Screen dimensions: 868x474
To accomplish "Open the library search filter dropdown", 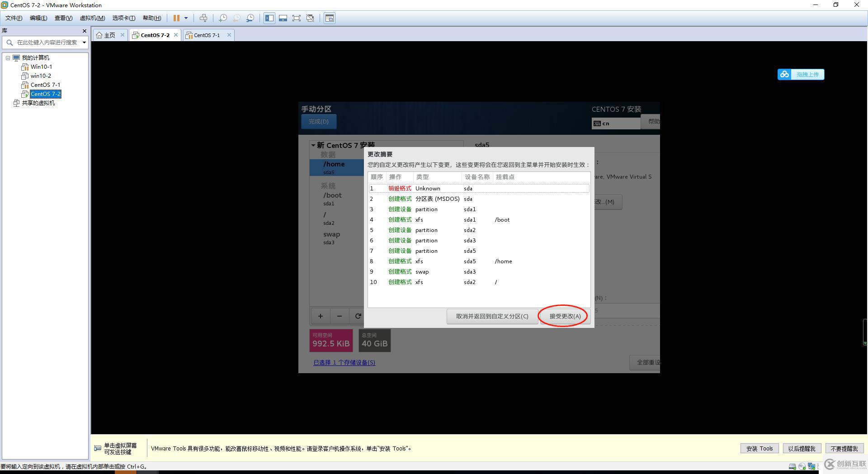I will point(84,43).
